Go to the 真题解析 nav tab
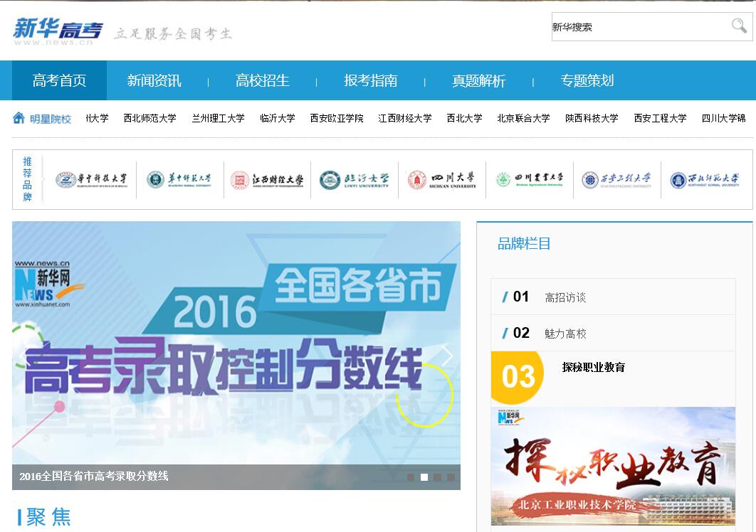This screenshot has width=756, height=532. pos(478,80)
